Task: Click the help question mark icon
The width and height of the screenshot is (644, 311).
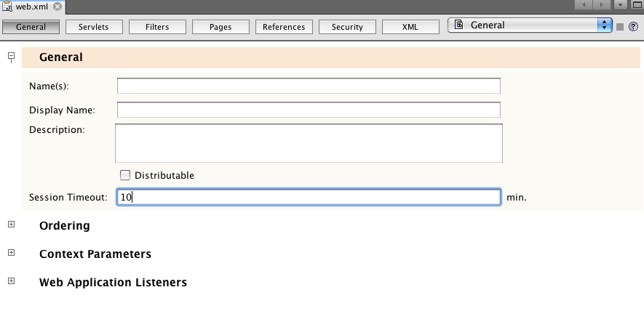Action: pos(633,26)
